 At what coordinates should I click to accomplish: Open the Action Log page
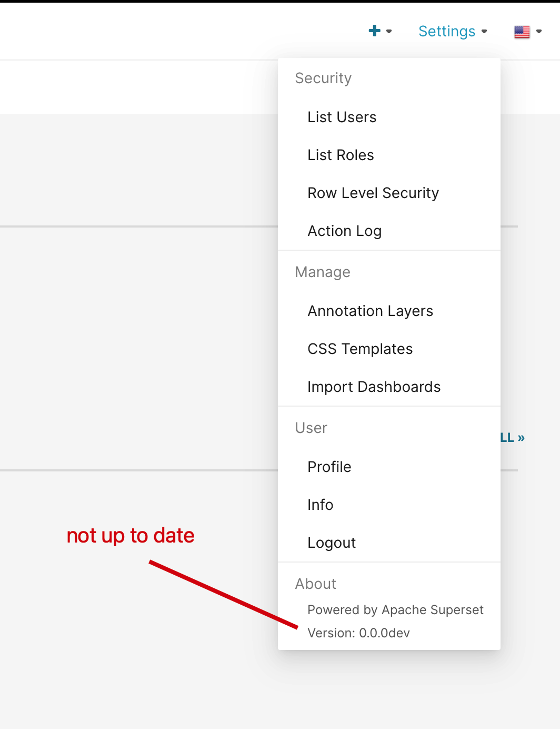(344, 231)
